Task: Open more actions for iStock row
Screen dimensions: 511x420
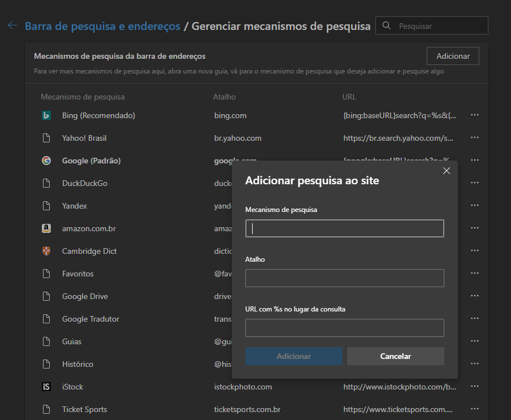Action: click(x=475, y=386)
